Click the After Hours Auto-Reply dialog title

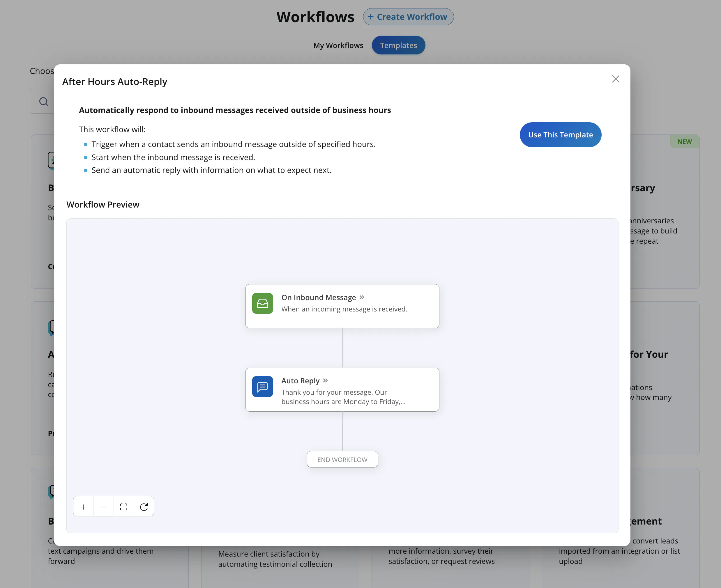click(115, 82)
